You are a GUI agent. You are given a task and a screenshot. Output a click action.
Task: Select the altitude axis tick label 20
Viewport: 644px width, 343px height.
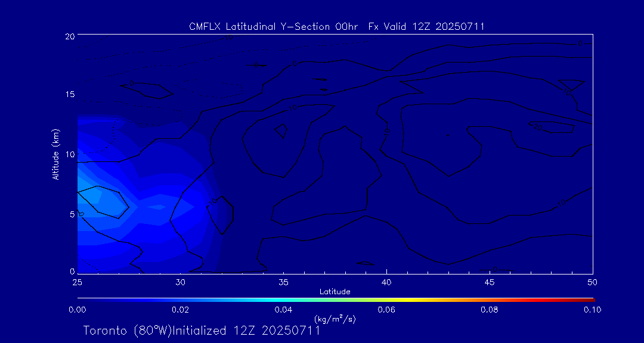coord(69,36)
